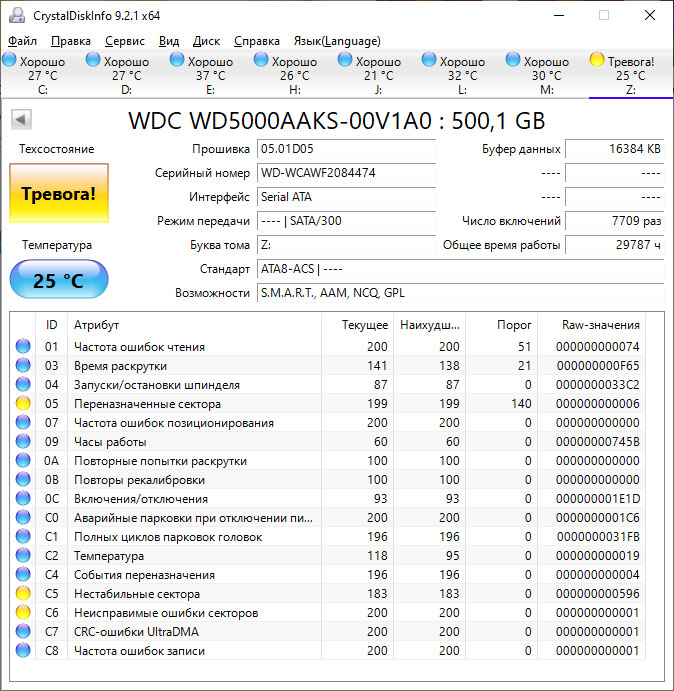Click yellow orb of Нестабильные сектора row

coord(23,593)
